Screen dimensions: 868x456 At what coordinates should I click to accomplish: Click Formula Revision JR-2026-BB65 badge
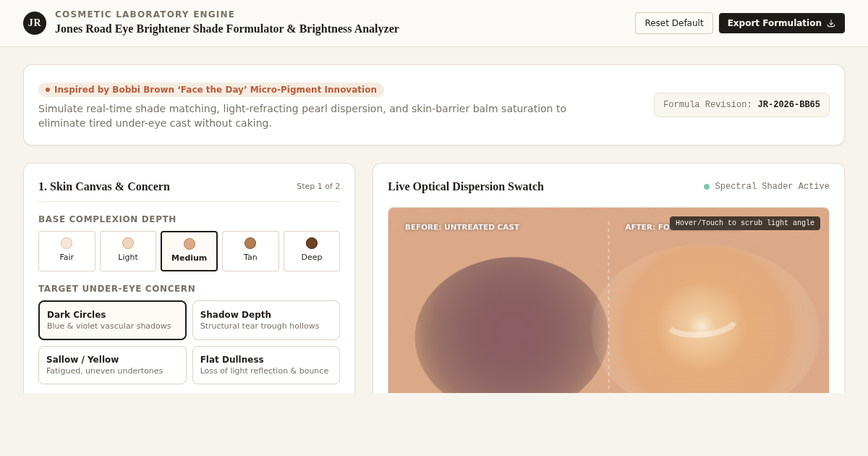(741, 105)
